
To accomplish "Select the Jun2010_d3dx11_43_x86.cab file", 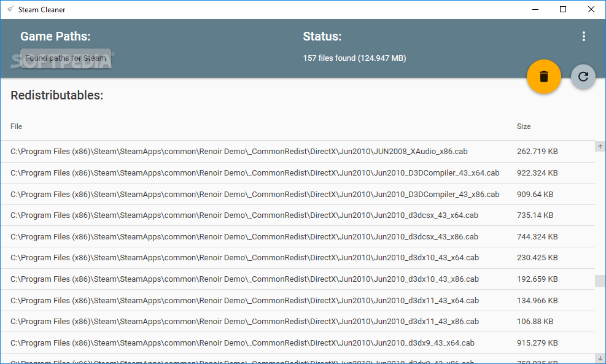I will [246, 321].
